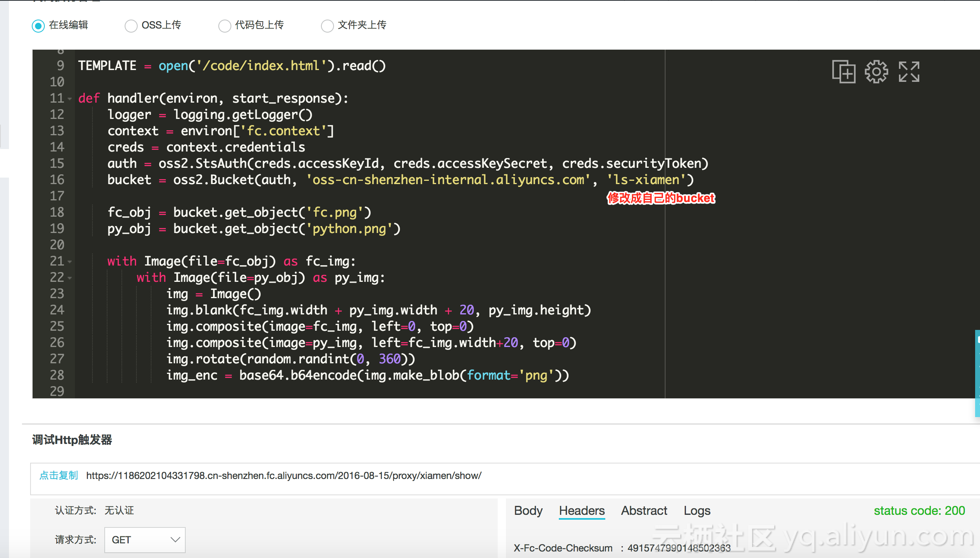Fold the with block at line 21
Screen dimensions: 980x558
[70, 262]
